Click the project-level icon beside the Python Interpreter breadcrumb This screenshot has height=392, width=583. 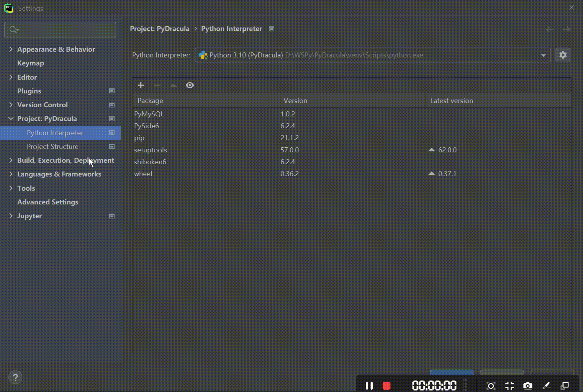[271, 29]
